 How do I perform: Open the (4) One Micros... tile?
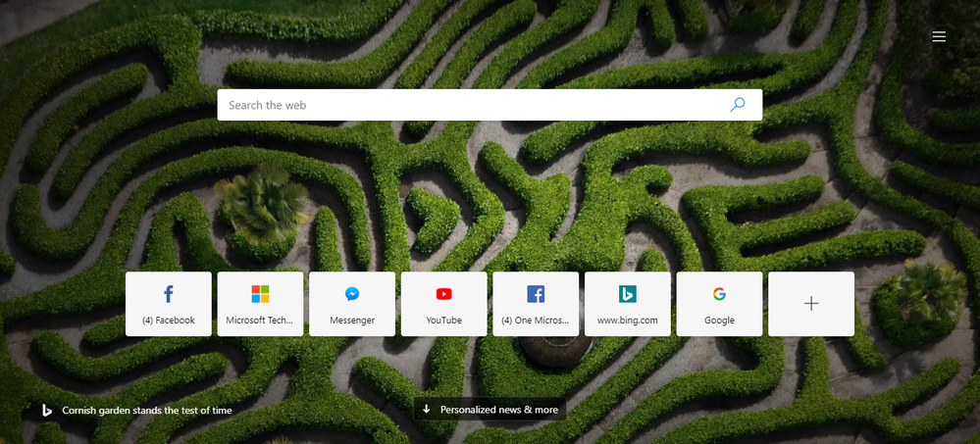tap(536, 304)
